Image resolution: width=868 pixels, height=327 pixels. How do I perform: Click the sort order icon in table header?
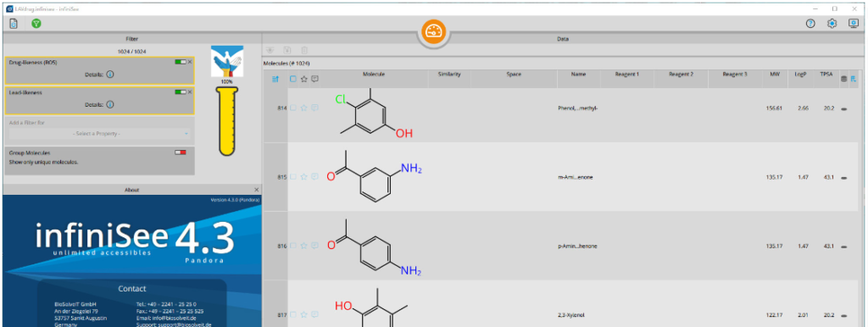coord(275,79)
